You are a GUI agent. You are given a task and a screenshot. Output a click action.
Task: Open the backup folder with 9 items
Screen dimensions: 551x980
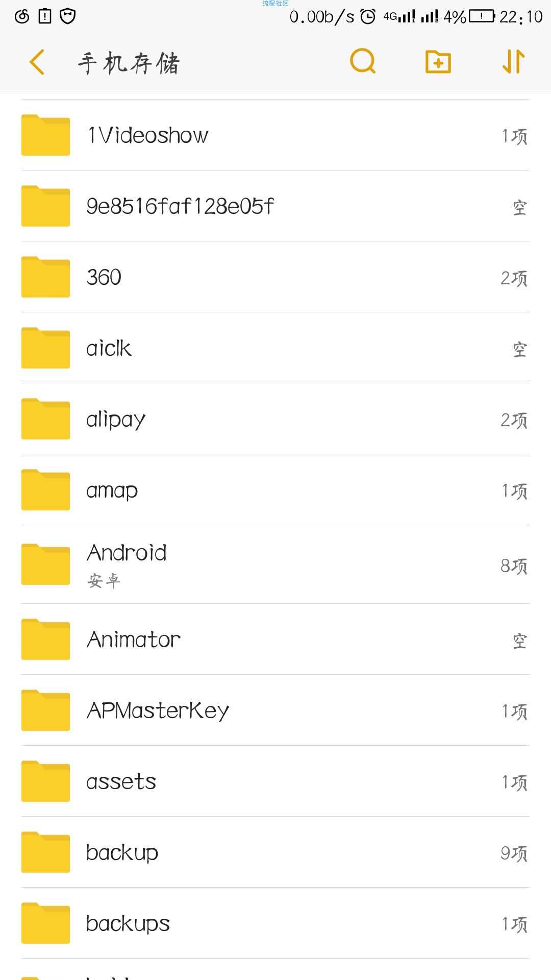click(x=275, y=852)
